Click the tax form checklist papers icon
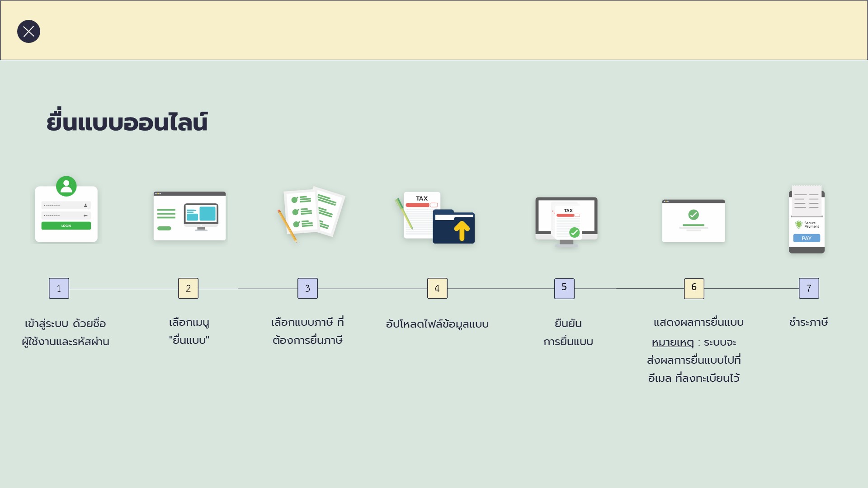The image size is (868, 488). 311,214
